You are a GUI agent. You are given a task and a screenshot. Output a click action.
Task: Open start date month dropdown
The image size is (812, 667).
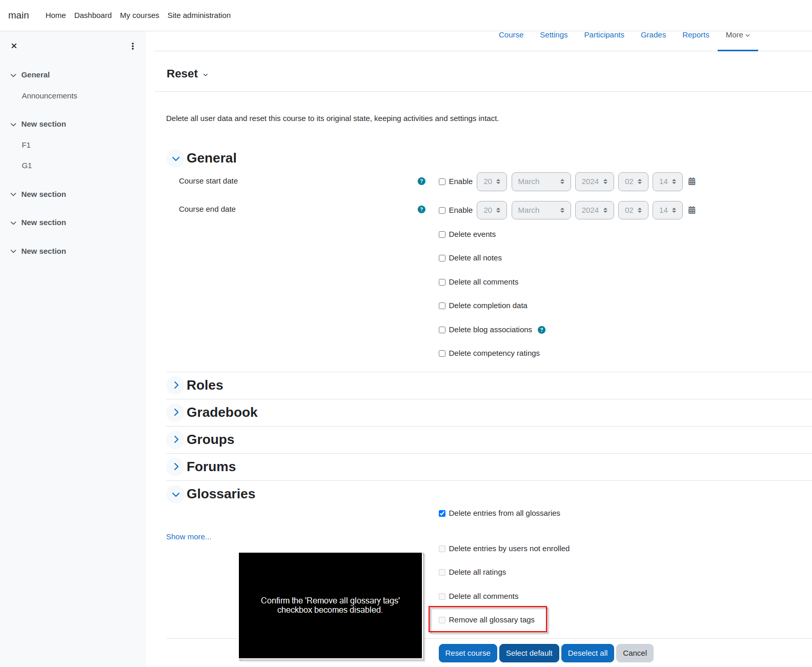coord(541,181)
